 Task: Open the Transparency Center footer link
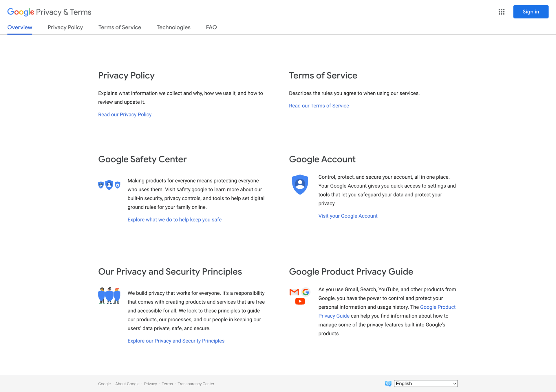(196, 384)
